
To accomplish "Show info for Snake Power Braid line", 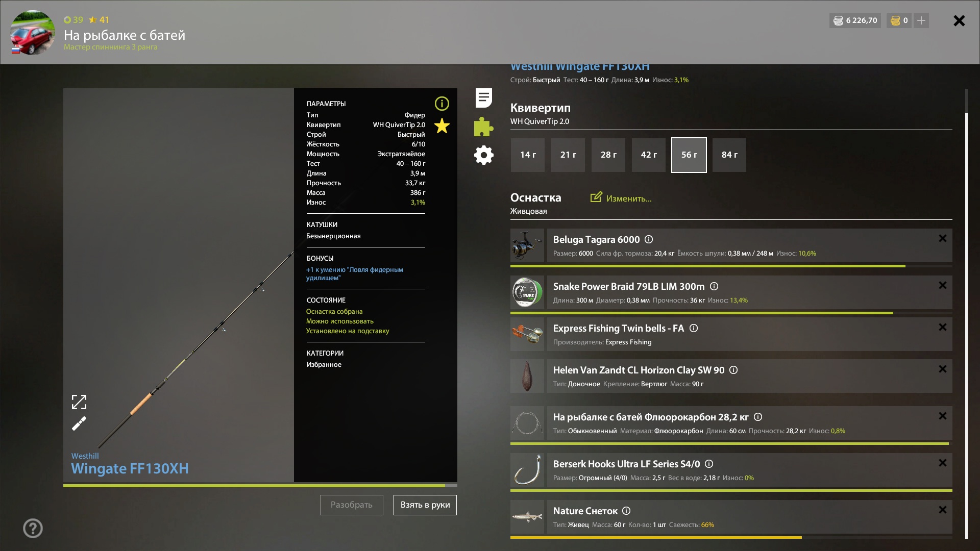I will click(714, 286).
